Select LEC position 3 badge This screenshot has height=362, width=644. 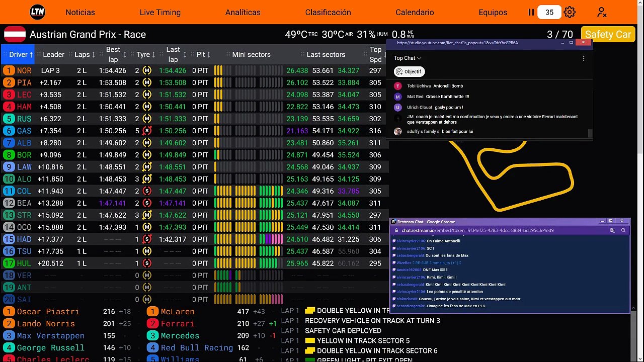[9, 95]
